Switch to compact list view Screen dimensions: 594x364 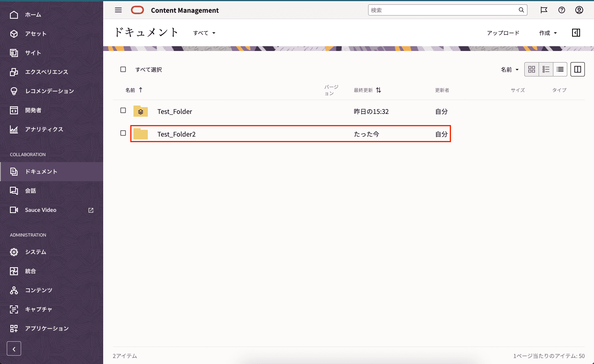(560, 69)
